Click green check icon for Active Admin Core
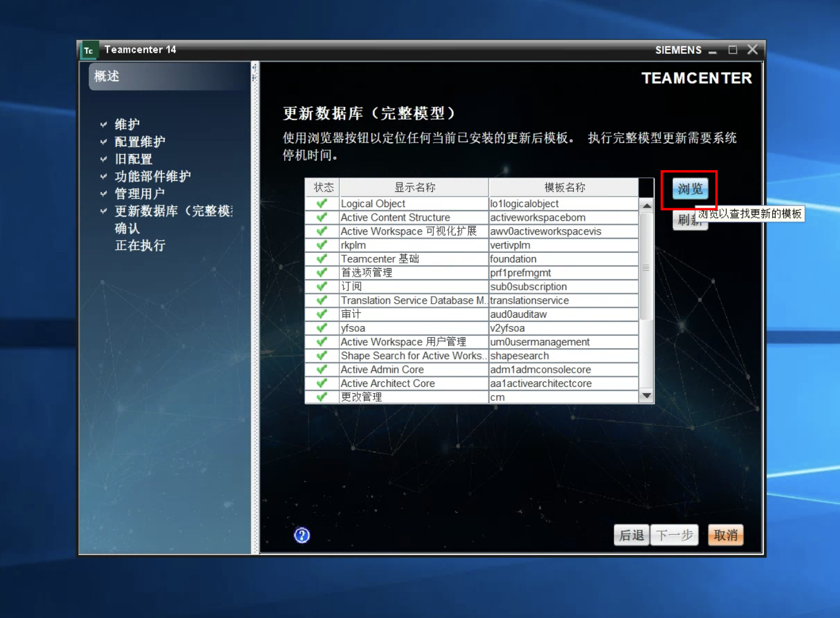840x618 pixels. point(322,370)
